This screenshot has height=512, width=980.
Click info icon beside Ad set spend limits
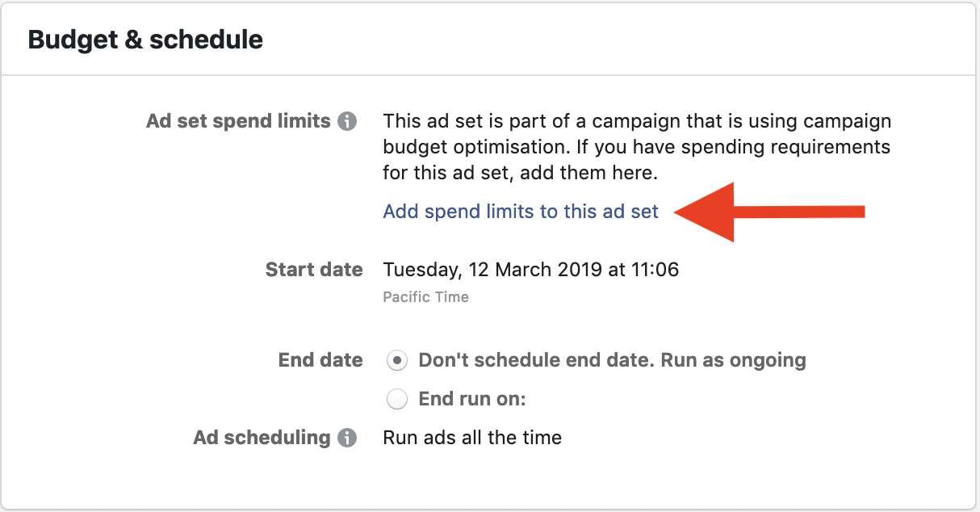pos(347,122)
